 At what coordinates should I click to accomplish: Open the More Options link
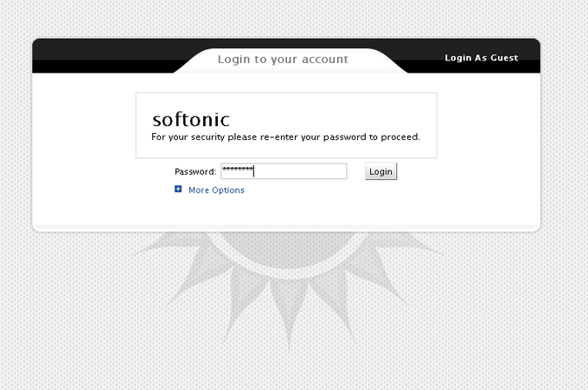pyautogui.click(x=216, y=190)
